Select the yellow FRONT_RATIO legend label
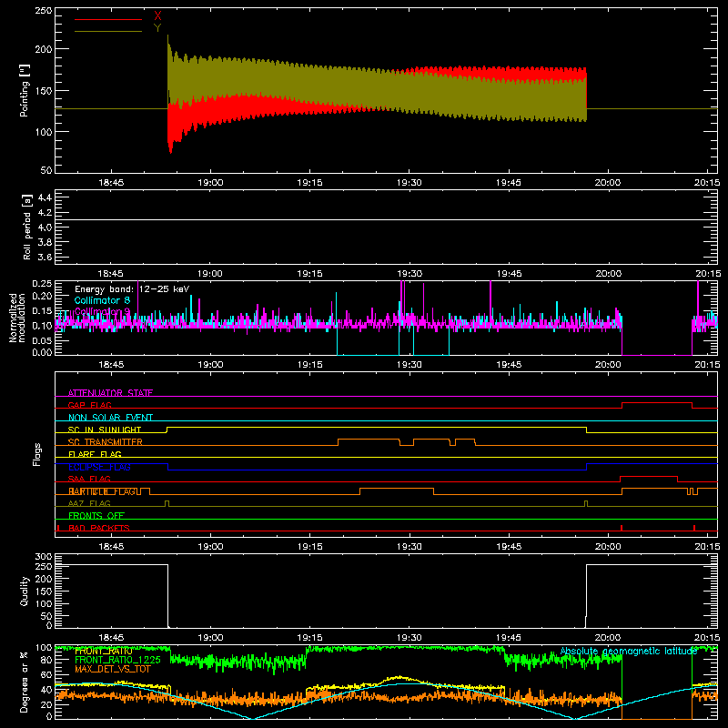Image resolution: width=728 pixels, height=728 pixels. (x=103, y=651)
